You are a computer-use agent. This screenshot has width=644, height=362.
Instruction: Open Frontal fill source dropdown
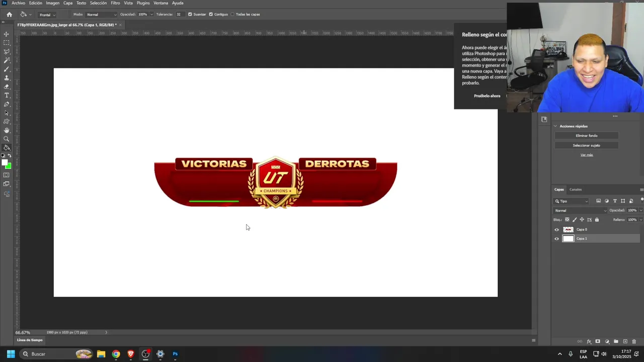pyautogui.click(x=47, y=15)
